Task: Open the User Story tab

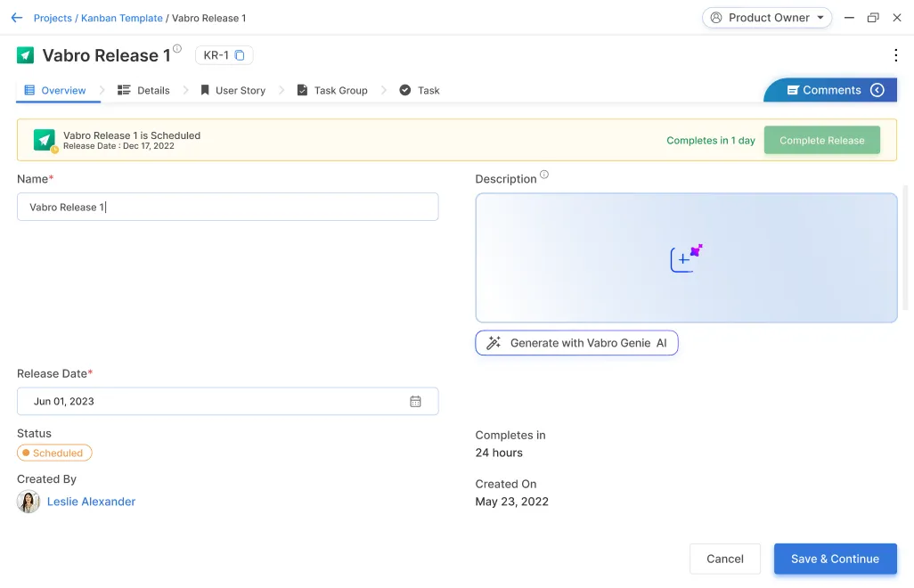Action: coord(233,90)
